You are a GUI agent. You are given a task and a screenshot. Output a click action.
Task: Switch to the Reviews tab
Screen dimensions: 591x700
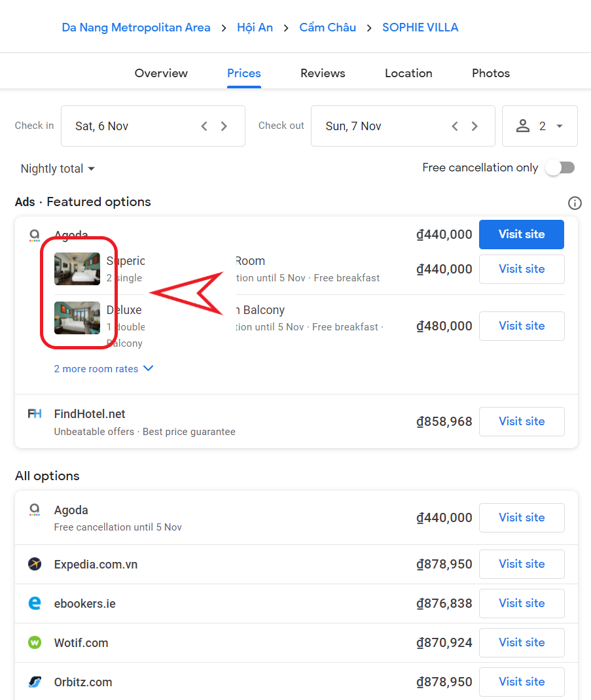[323, 73]
